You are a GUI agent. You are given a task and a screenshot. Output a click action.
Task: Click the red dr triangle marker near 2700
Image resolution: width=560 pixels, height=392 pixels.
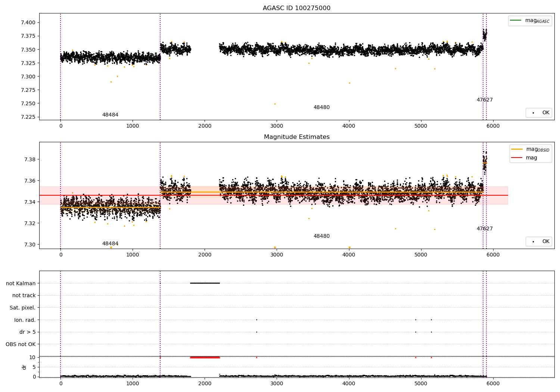(x=256, y=357)
